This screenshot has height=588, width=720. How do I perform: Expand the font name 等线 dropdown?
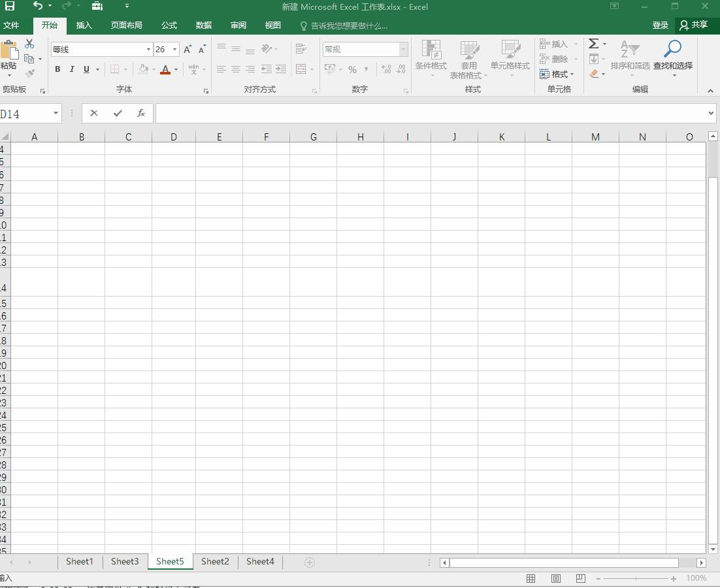148,50
